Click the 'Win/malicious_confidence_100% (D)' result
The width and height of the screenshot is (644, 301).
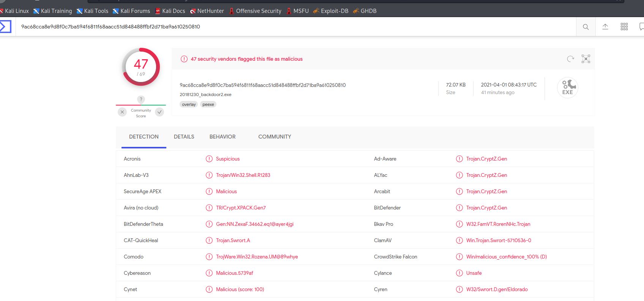coord(507,257)
